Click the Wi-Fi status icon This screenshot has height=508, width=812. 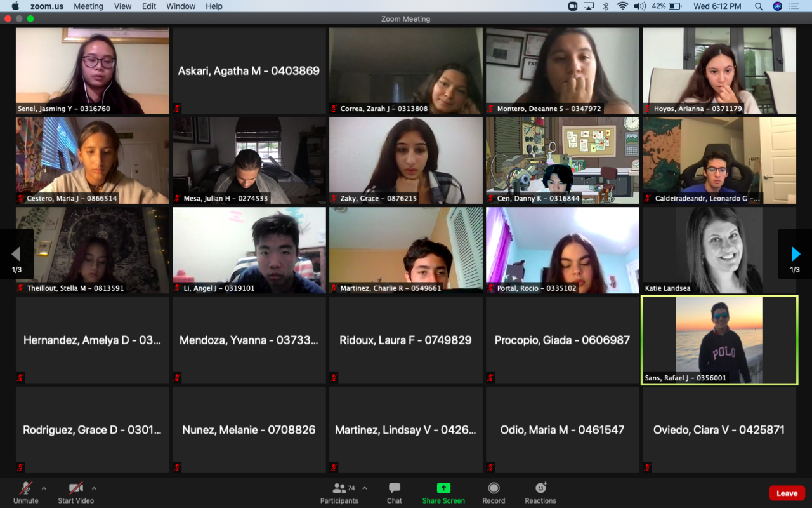[x=622, y=6]
